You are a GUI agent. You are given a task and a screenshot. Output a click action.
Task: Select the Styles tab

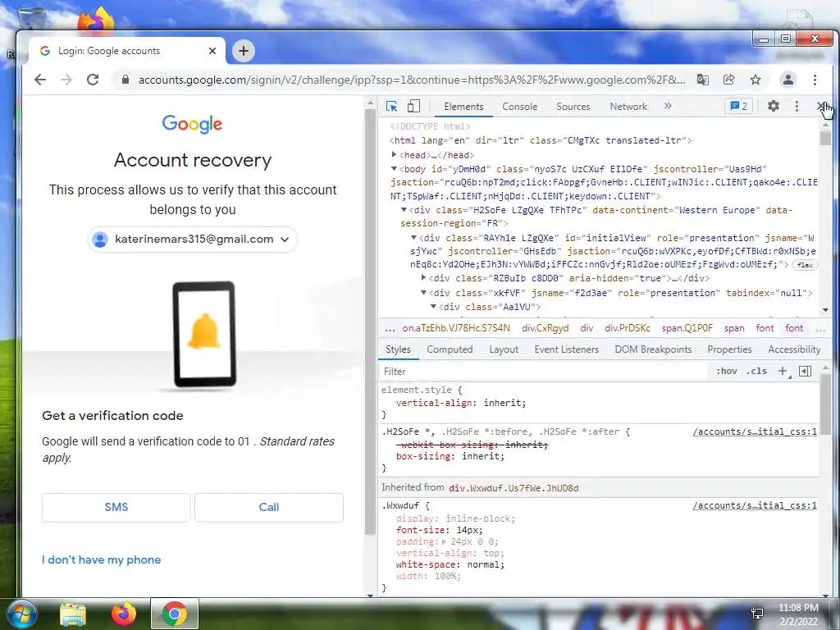pos(398,349)
